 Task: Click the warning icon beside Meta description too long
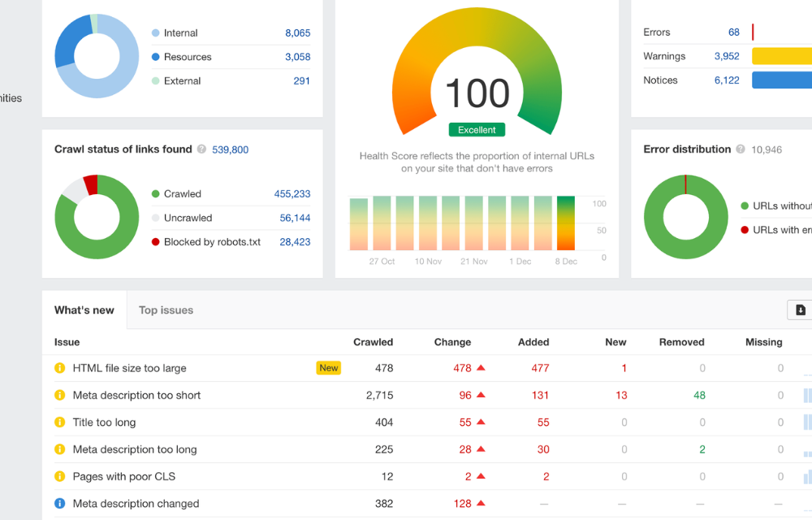[x=58, y=449]
